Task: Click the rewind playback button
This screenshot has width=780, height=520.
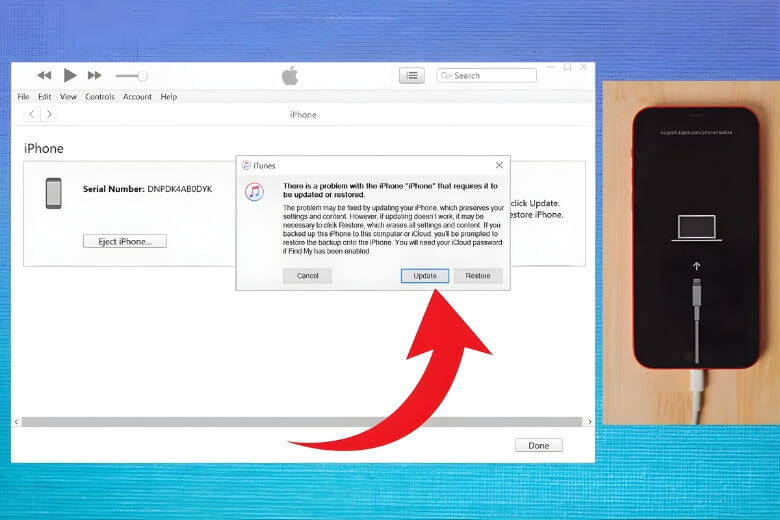Action: [x=44, y=76]
